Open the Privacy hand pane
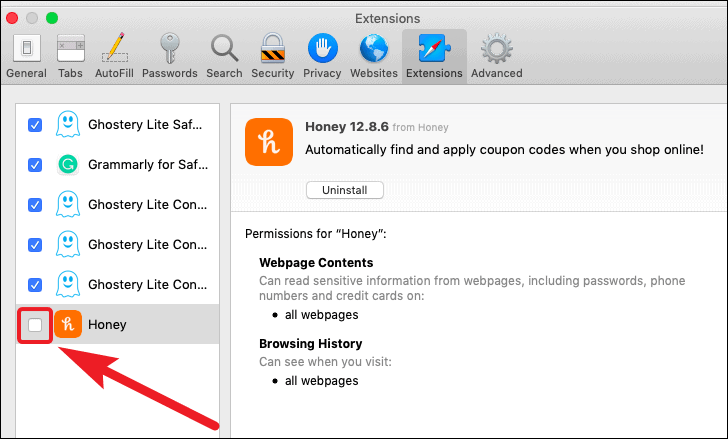This screenshot has width=728, height=439. pyautogui.click(x=322, y=56)
